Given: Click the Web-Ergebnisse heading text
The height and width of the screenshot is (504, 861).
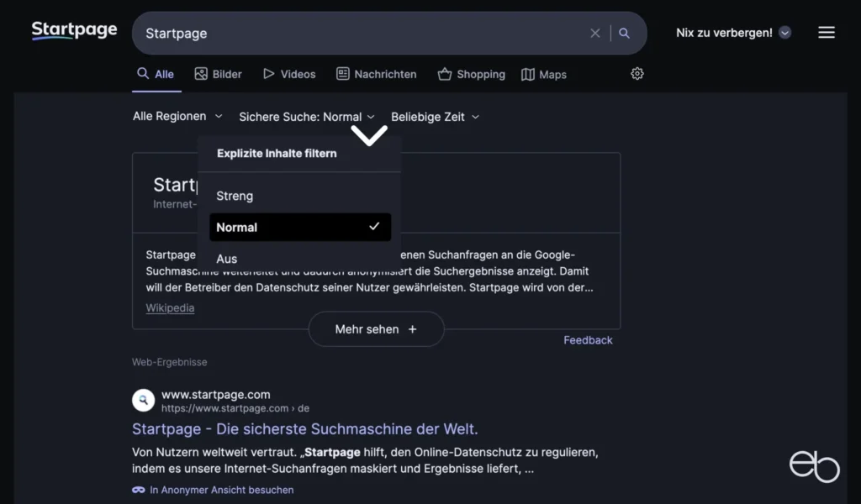Looking at the screenshot, I should 170,362.
